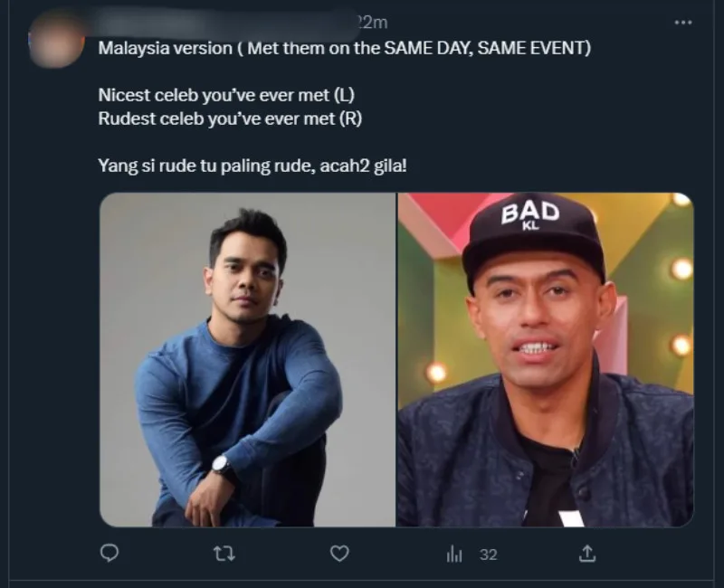Click the blurred profile avatar

(56, 40)
